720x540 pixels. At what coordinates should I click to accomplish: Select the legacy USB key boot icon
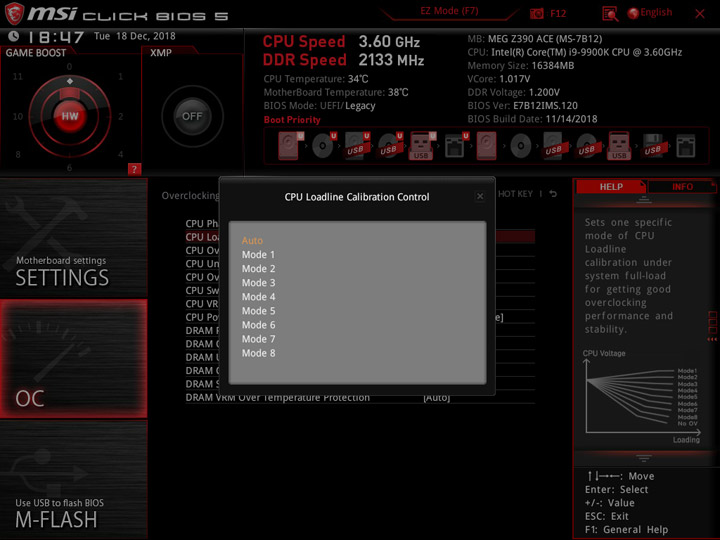point(619,146)
